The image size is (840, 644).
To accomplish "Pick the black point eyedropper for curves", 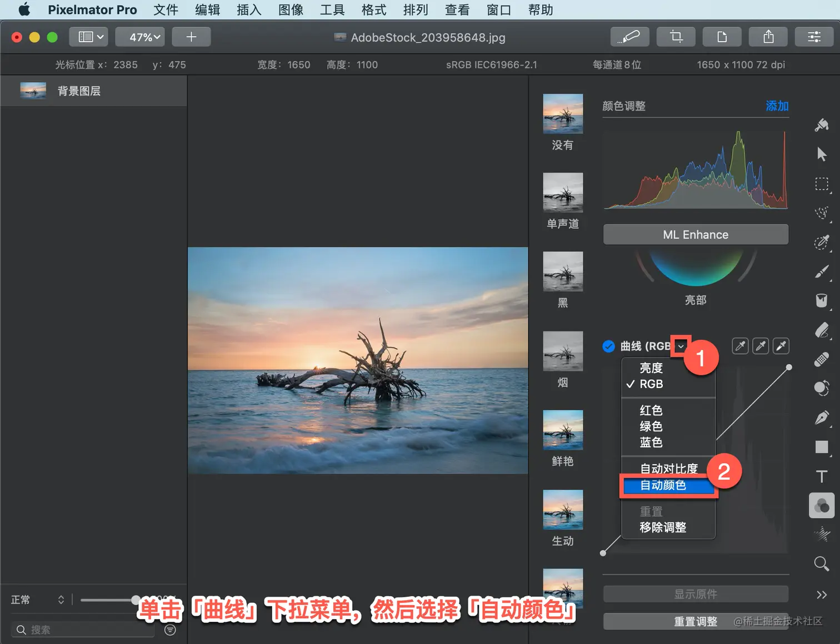I will point(741,346).
